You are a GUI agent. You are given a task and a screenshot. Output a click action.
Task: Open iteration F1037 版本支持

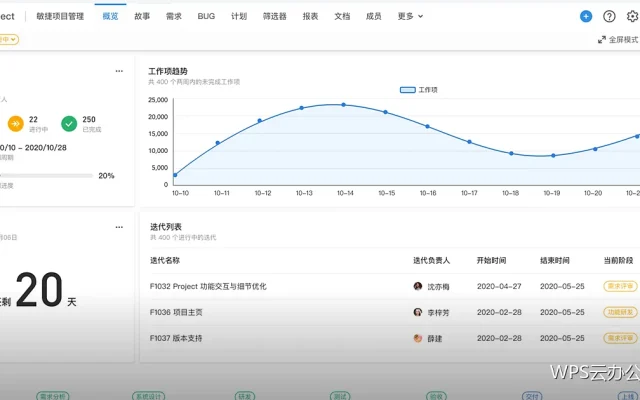pos(176,338)
